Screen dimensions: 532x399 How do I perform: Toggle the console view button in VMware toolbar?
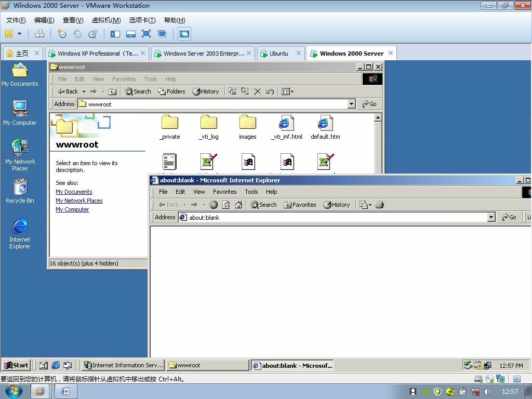click(184, 34)
